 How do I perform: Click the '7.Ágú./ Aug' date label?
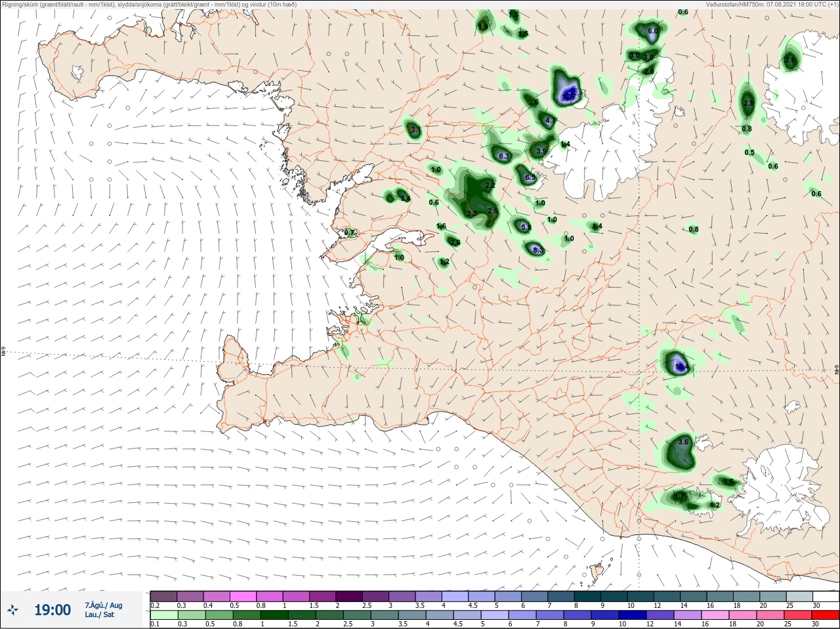tap(103, 605)
